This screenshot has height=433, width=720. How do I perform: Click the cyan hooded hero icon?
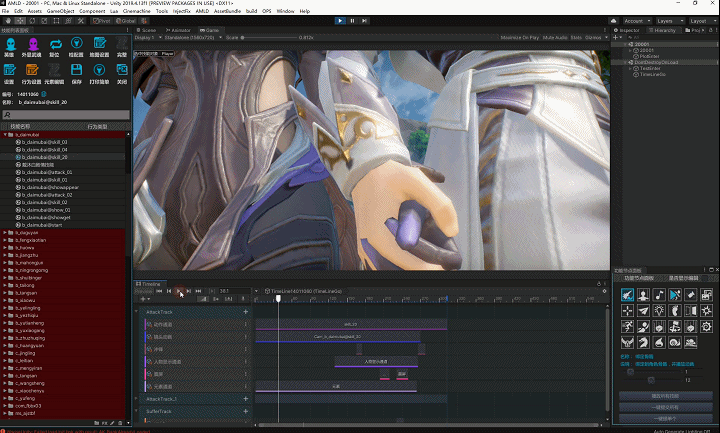pyautogui.click(x=10, y=45)
